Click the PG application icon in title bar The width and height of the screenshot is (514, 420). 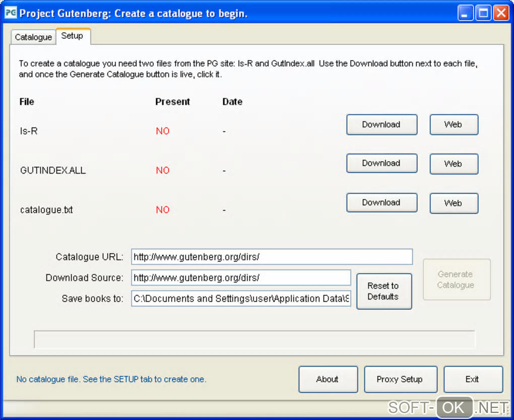coord(11,13)
